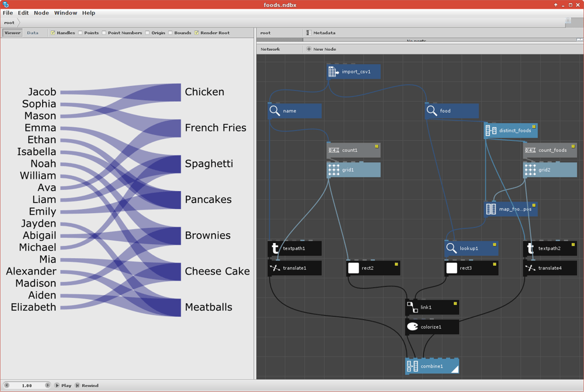584x392 pixels.
Task: Select the combine1 node icon
Action: [412, 366]
